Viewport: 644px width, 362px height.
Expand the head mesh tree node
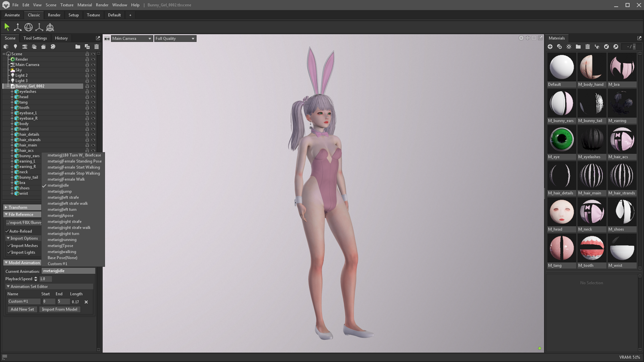(x=12, y=97)
